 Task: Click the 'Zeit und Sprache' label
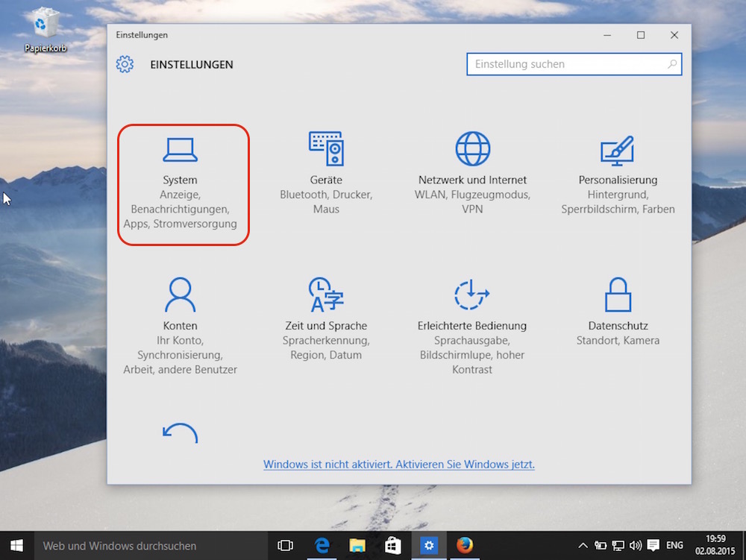[326, 326]
